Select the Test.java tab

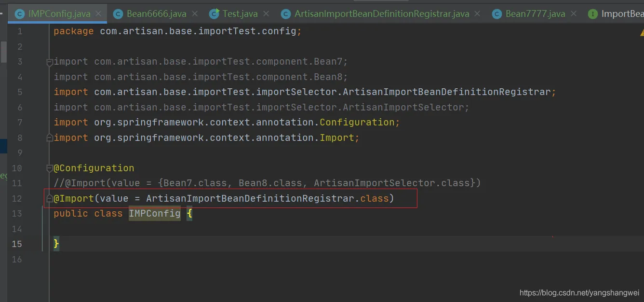(240, 14)
